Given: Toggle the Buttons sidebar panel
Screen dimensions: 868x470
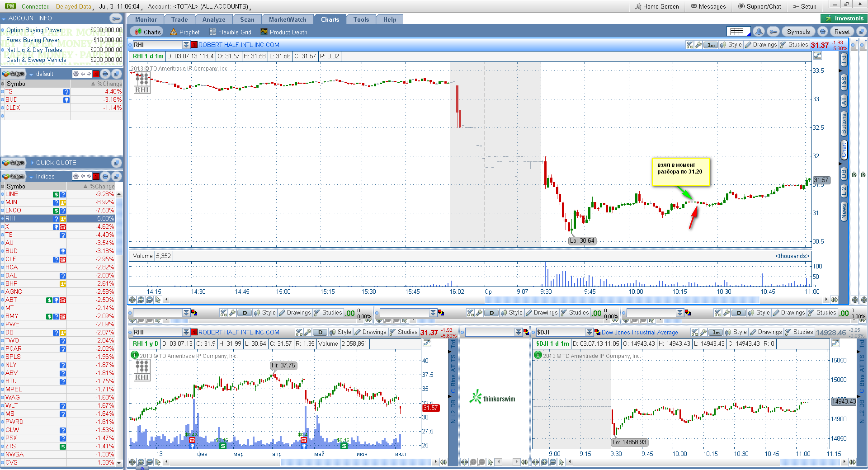Looking at the screenshot, I should (x=844, y=124).
